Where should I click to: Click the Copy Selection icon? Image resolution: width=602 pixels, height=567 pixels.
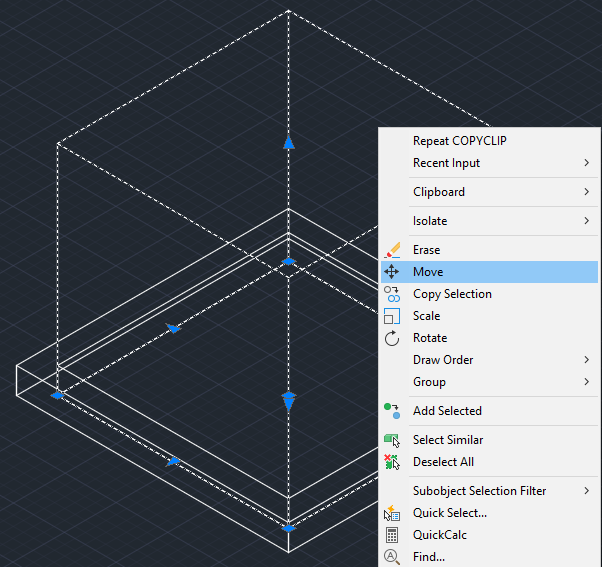tap(392, 294)
